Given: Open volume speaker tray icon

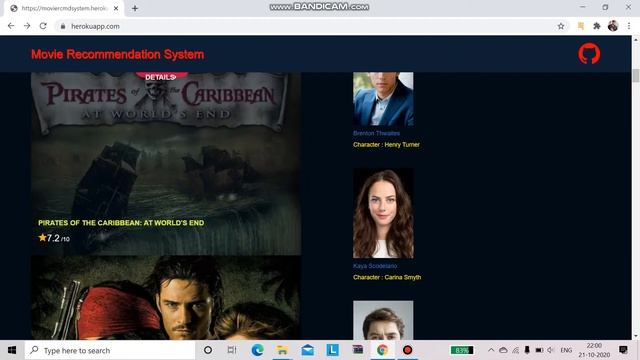Looking at the screenshot, I should [551, 350].
